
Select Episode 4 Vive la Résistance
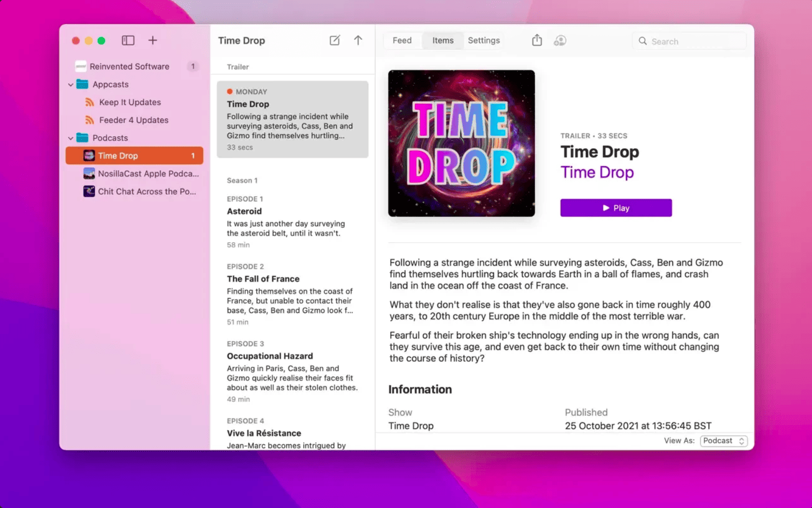click(x=292, y=431)
